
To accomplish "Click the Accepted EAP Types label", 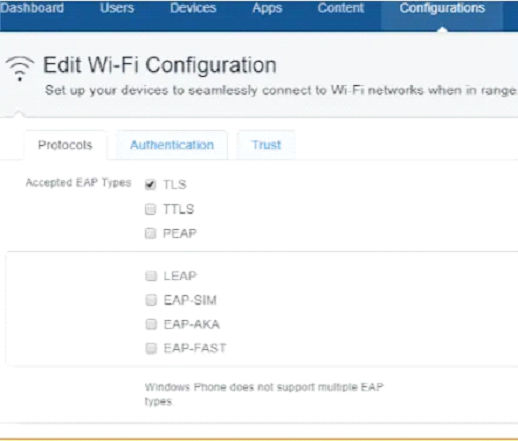I will coord(78,183).
